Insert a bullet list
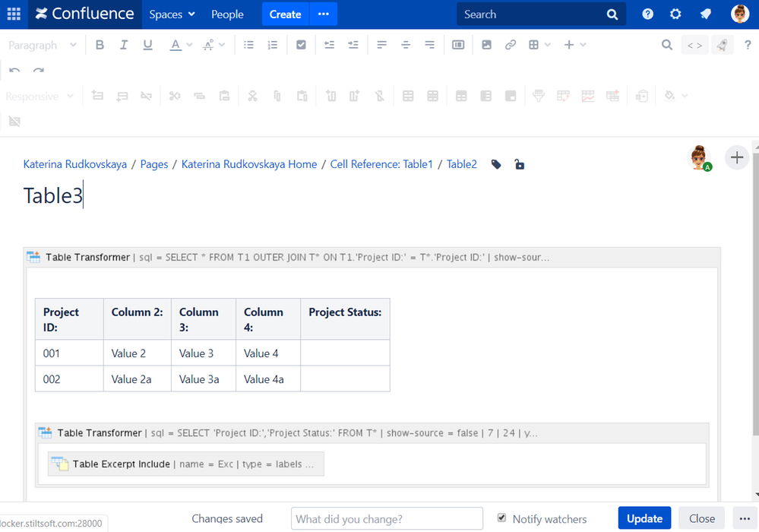Image resolution: width=759 pixels, height=532 pixels. (248, 45)
